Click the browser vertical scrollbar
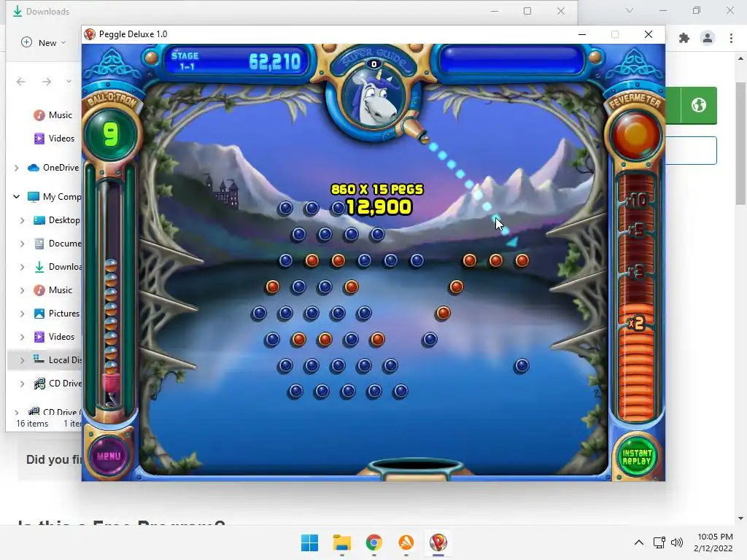747x560 pixels. click(740, 143)
